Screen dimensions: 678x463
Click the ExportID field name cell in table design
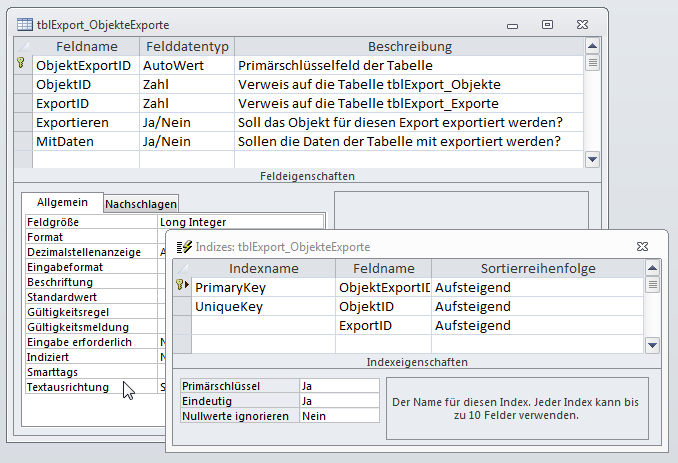pos(86,103)
